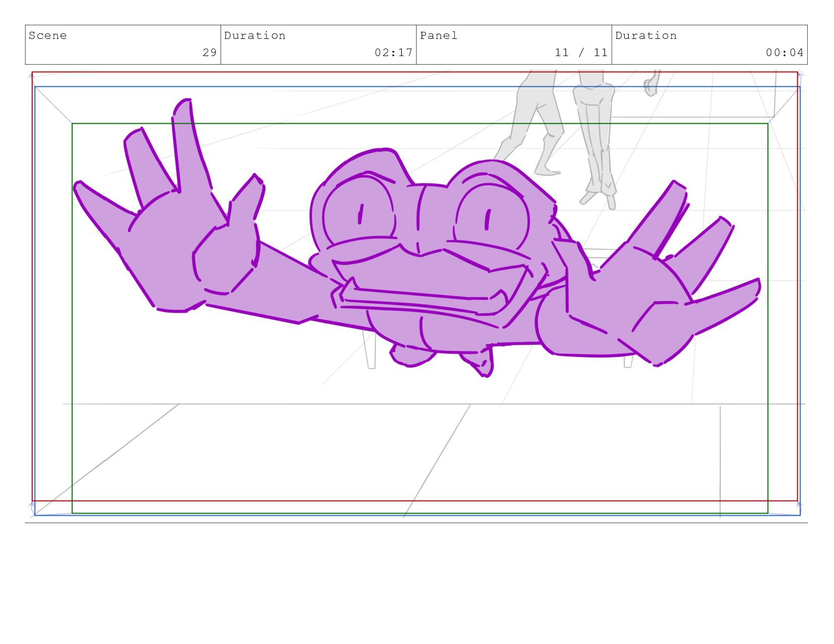
Task: Select the panel count '11 / 11'
Action: click(x=581, y=53)
